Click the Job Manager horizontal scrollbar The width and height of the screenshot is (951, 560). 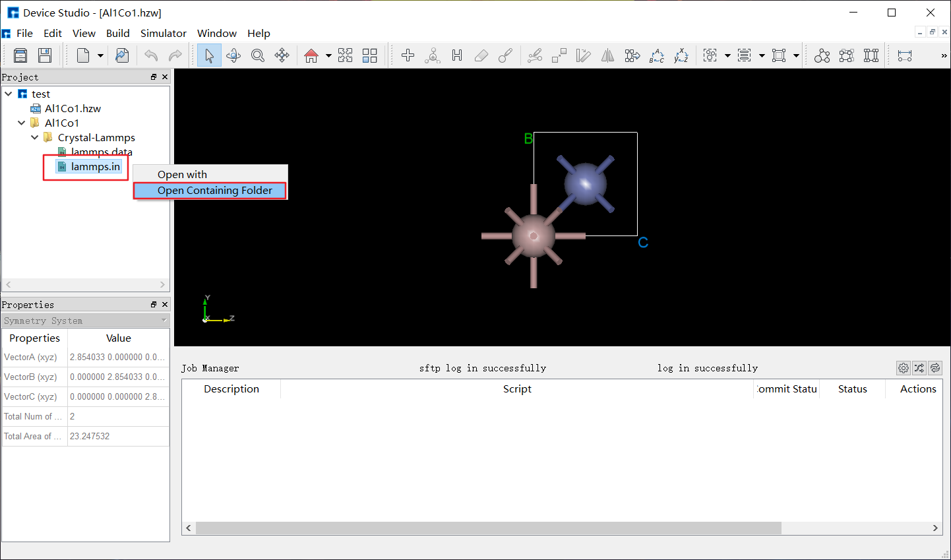488,528
